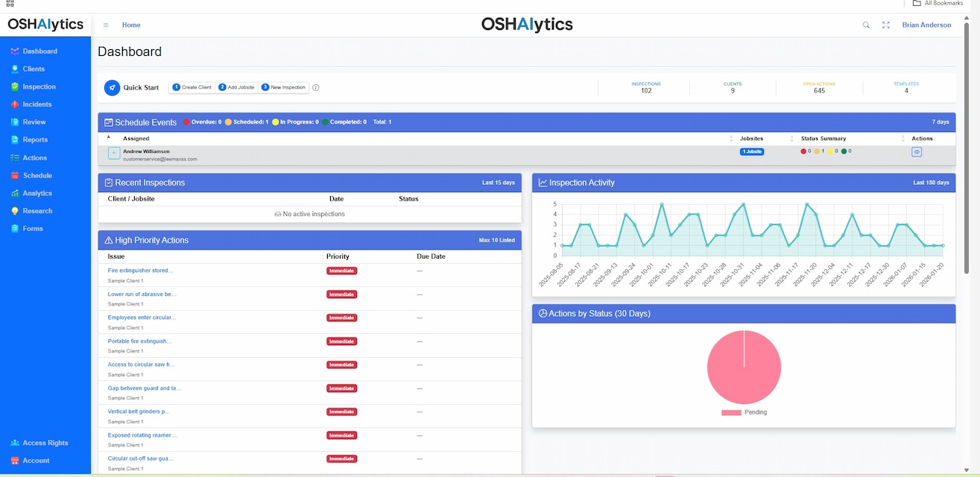
Task: Click the 2025-10-31 data point on chart
Action: pyautogui.click(x=743, y=204)
